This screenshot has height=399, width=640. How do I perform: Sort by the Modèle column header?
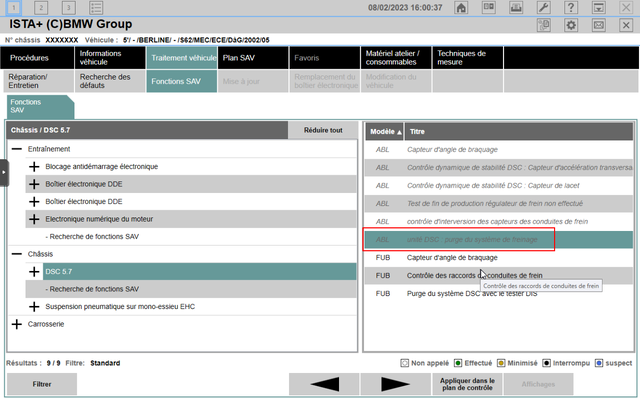[384, 131]
